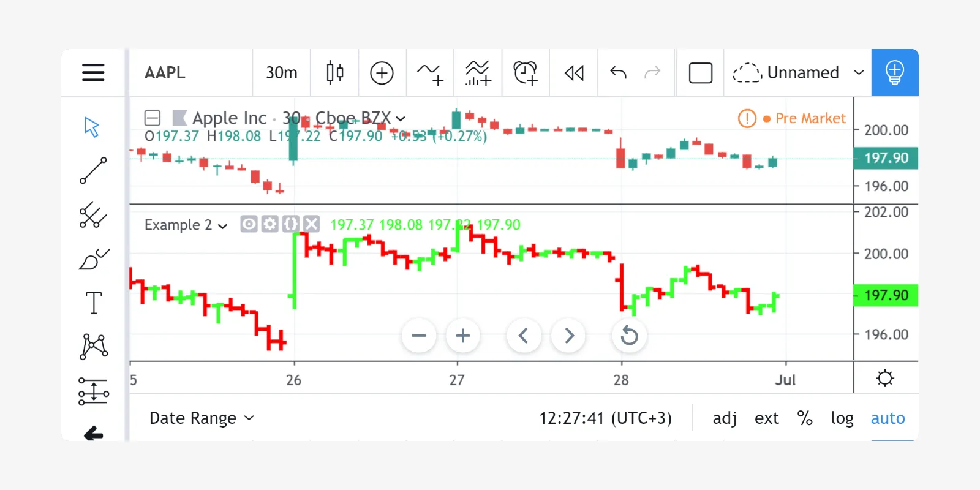Image resolution: width=980 pixels, height=490 pixels.
Task: Select the brush drawing tool
Action: [x=94, y=259]
